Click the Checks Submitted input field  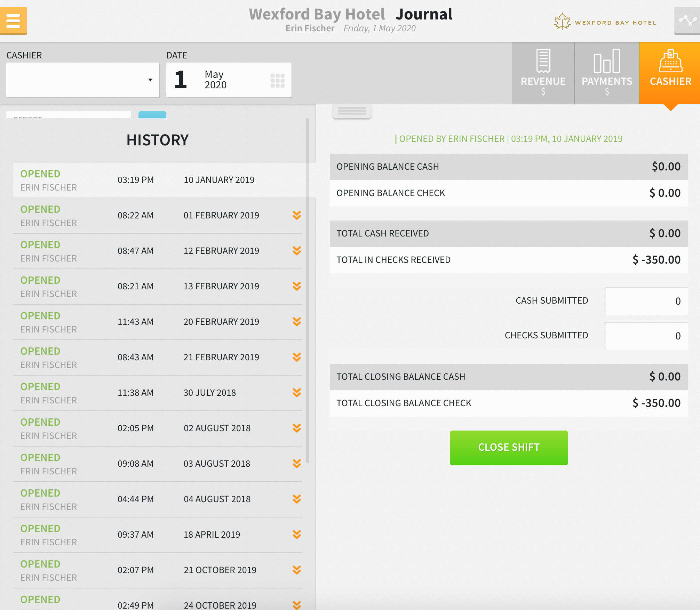click(x=646, y=336)
